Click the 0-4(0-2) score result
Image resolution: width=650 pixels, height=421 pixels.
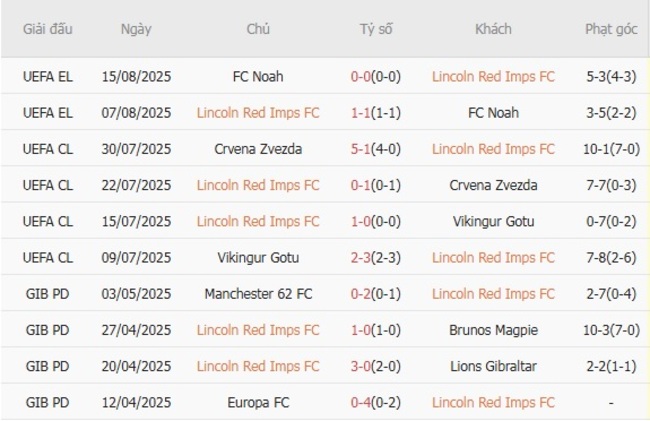pyautogui.click(x=376, y=402)
